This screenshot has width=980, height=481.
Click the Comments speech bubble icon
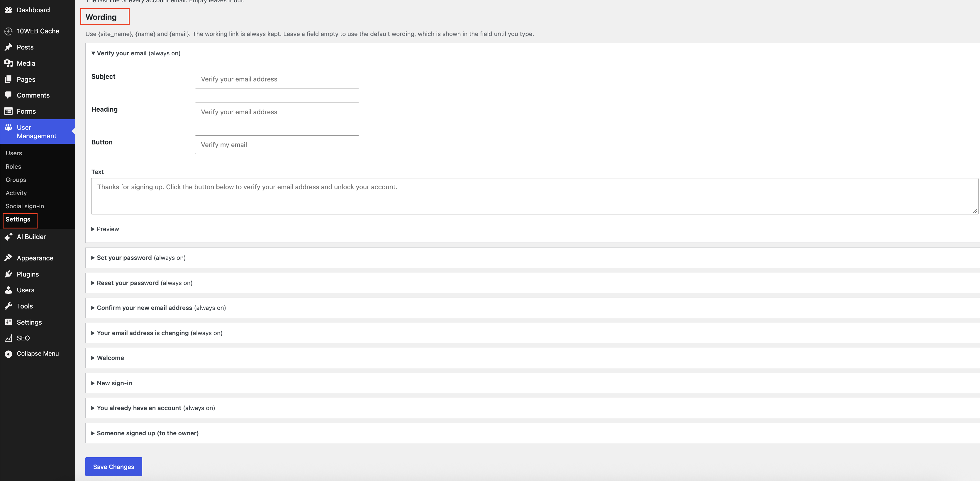coord(9,95)
